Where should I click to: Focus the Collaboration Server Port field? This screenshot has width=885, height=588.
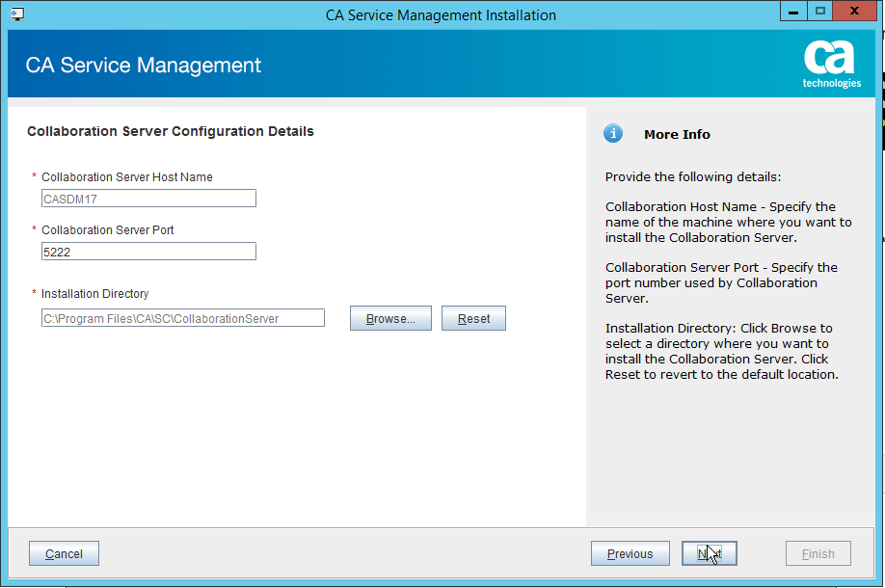[148, 252]
